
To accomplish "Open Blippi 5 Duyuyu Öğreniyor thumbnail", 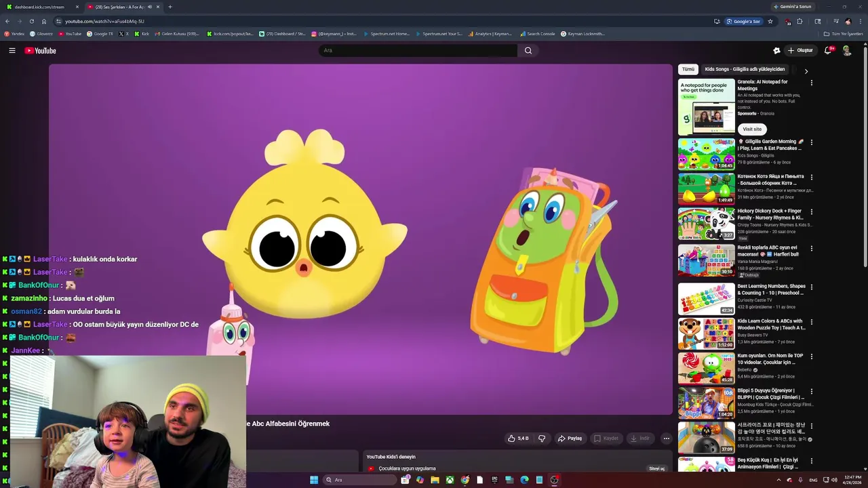I will (706, 402).
